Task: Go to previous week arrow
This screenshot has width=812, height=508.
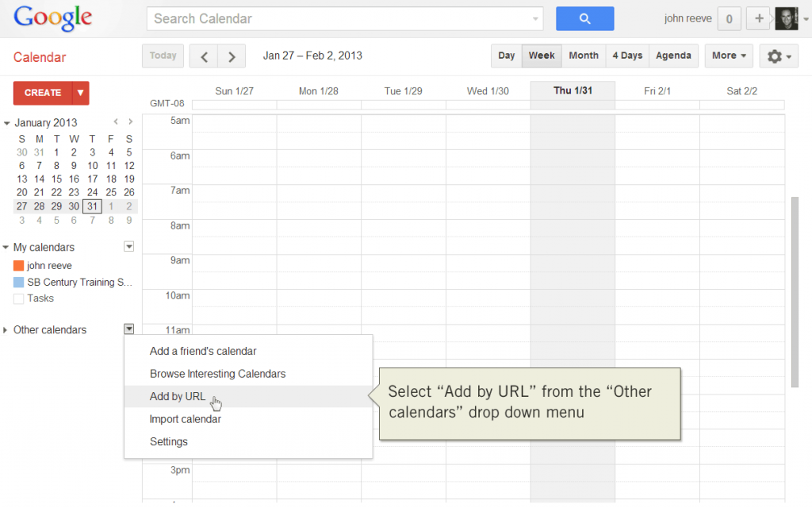Action: 204,56
